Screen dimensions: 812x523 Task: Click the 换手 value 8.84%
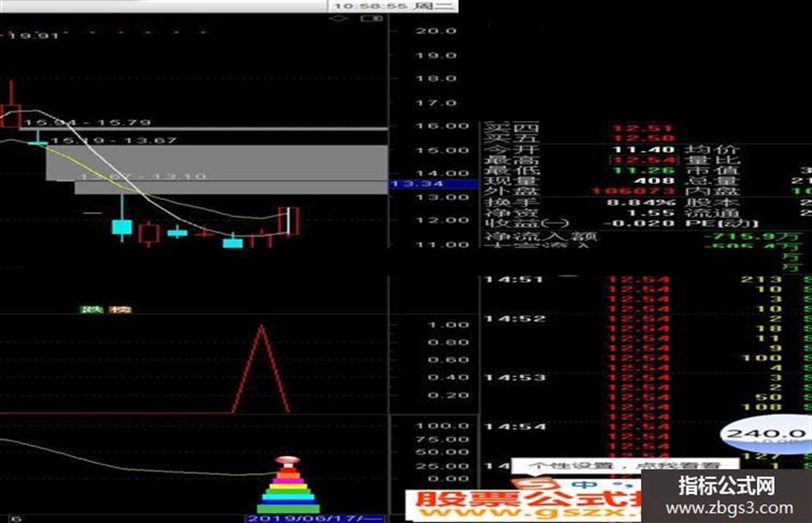click(x=641, y=203)
